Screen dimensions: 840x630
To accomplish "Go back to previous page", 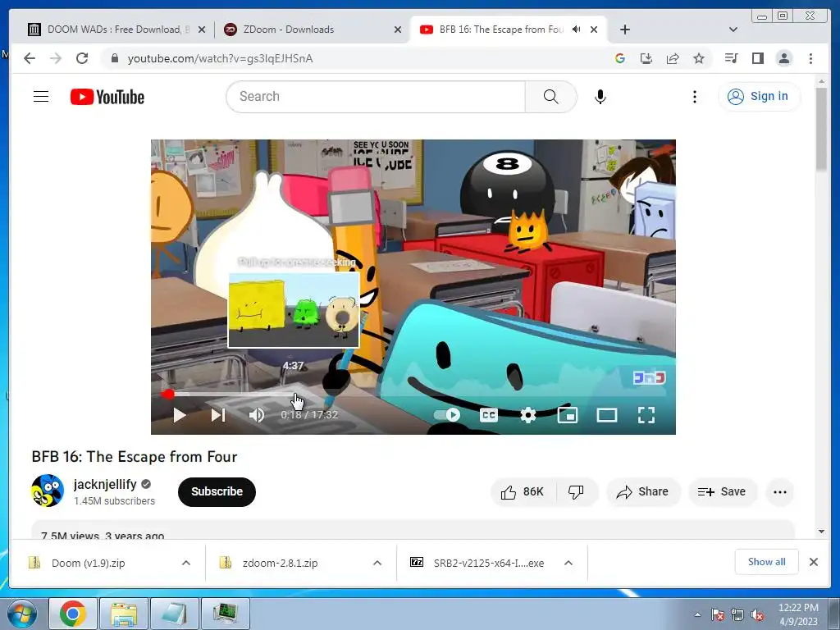I will pos(30,58).
